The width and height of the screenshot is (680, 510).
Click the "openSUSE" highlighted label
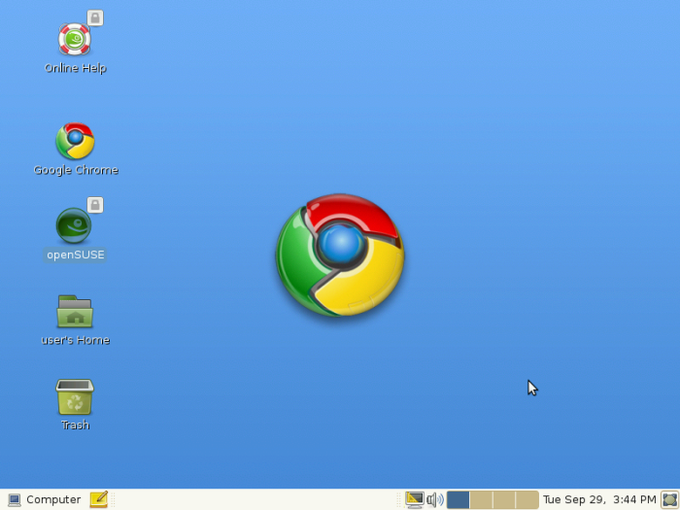[x=75, y=255]
